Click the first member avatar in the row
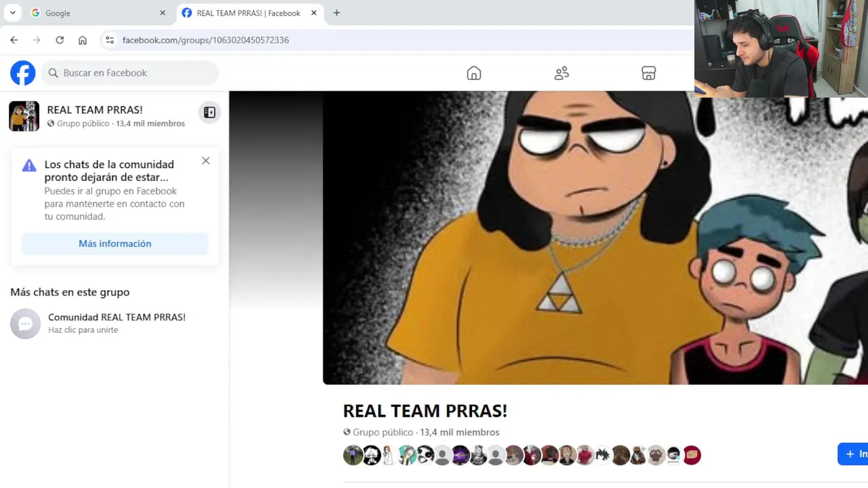This screenshot has width=868, height=488. click(353, 455)
